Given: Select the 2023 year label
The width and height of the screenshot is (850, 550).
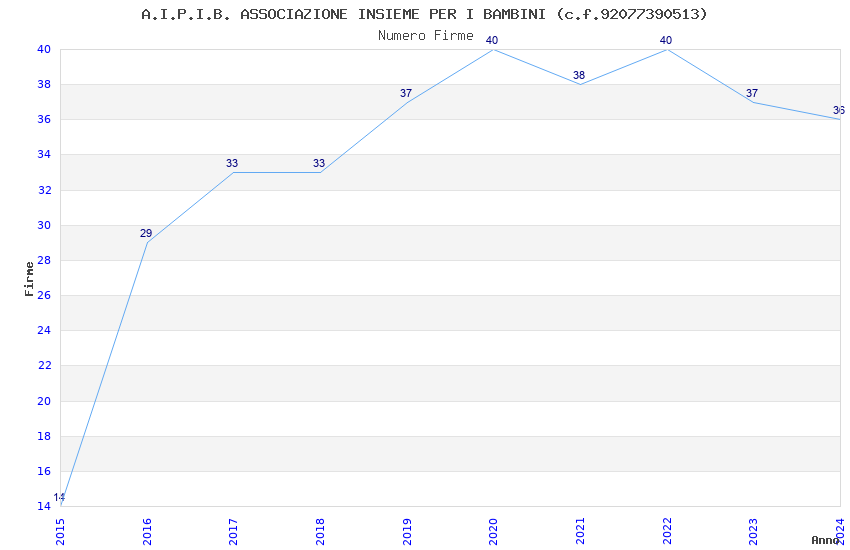Looking at the screenshot, I should pyautogui.click(x=753, y=532).
